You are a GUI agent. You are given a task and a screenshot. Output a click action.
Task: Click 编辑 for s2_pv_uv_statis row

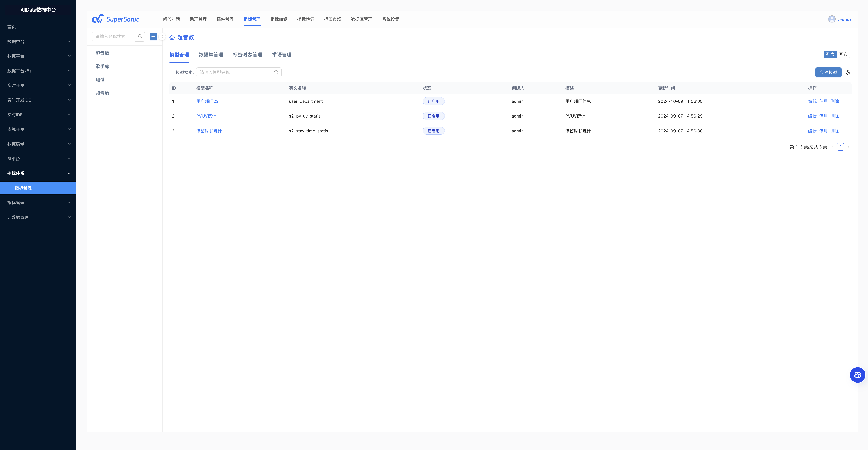[812, 116]
